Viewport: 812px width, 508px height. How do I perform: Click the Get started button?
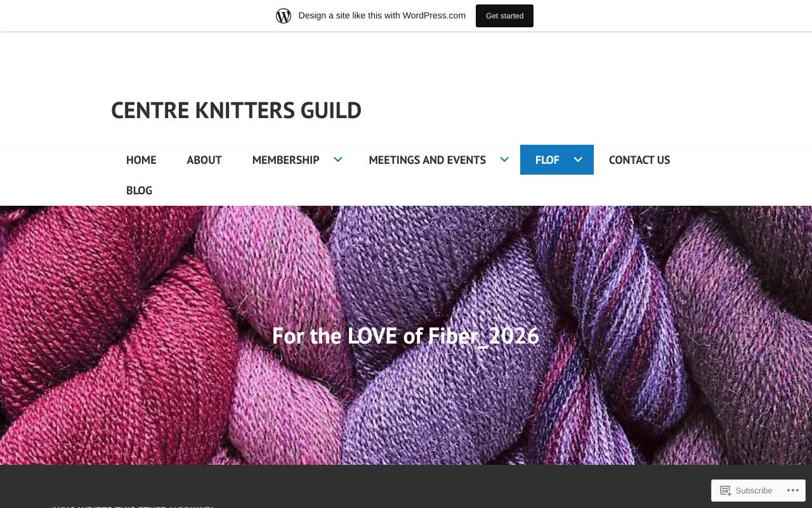coord(504,15)
